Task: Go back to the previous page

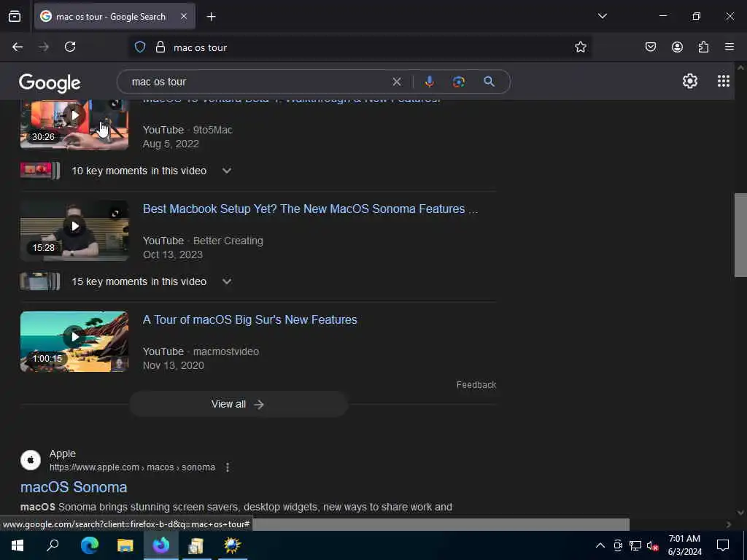Action: point(18,47)
